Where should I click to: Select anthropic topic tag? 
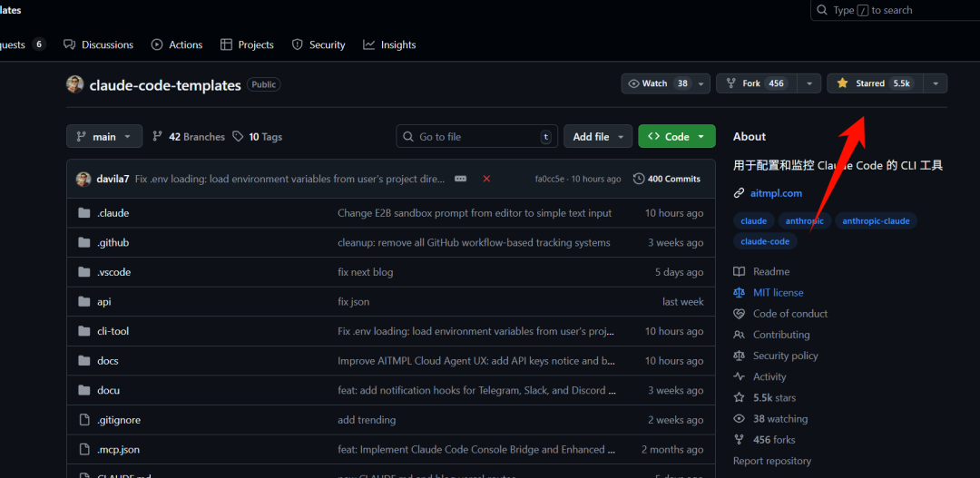(804, 220)
